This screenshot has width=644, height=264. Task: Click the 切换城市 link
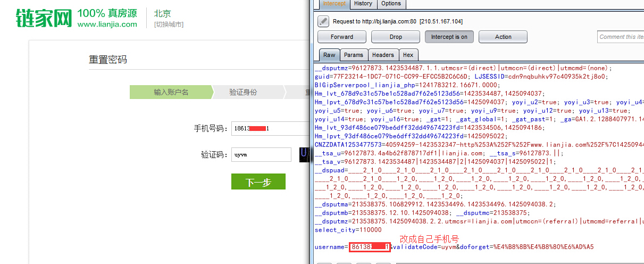pos(169,24)
